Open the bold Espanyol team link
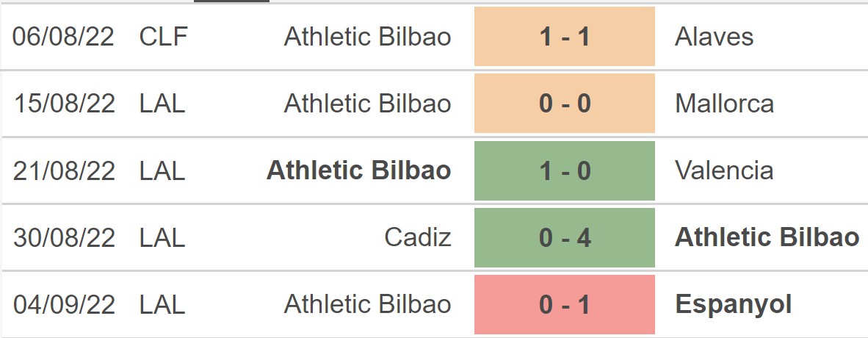The image size is (868, 338). click(x=733, y=304)
